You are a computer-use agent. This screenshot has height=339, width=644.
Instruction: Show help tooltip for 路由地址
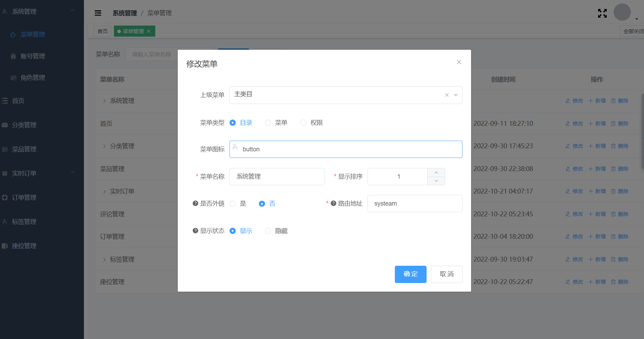pos(333,204)
